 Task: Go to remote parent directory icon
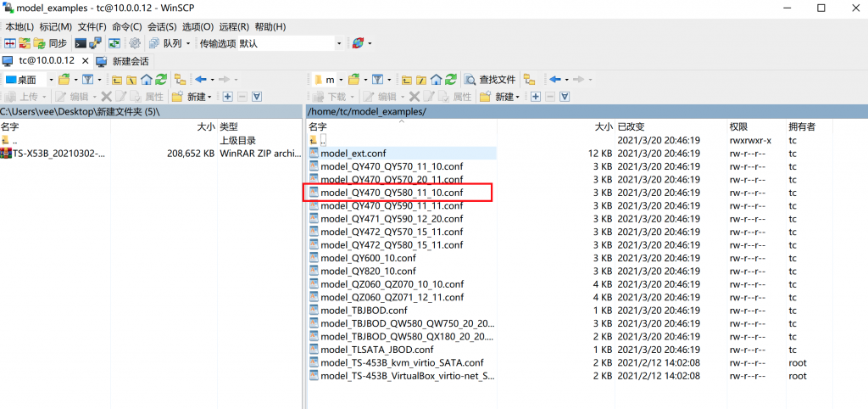coord(407,80)
